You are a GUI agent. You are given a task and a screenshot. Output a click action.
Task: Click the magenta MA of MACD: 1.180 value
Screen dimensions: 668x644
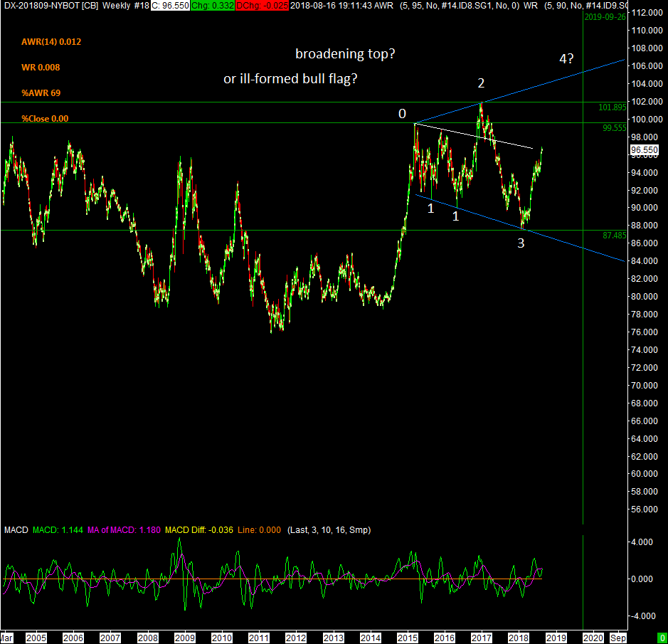click(124, 530)
